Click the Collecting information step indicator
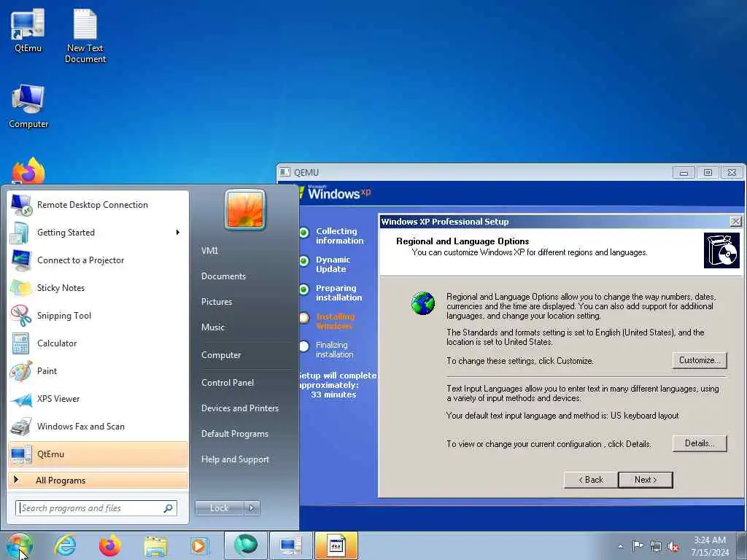 pyautogui.click(x=304, y=233)
